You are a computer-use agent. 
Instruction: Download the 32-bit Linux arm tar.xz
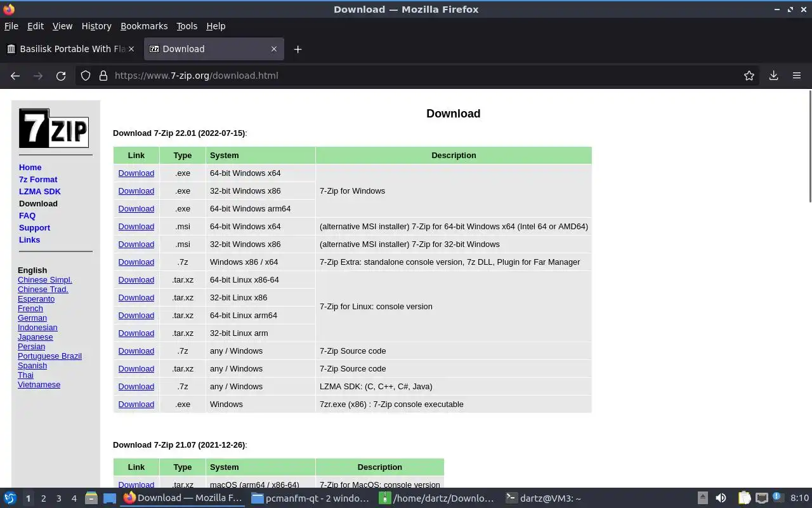(x=136, y=333)
